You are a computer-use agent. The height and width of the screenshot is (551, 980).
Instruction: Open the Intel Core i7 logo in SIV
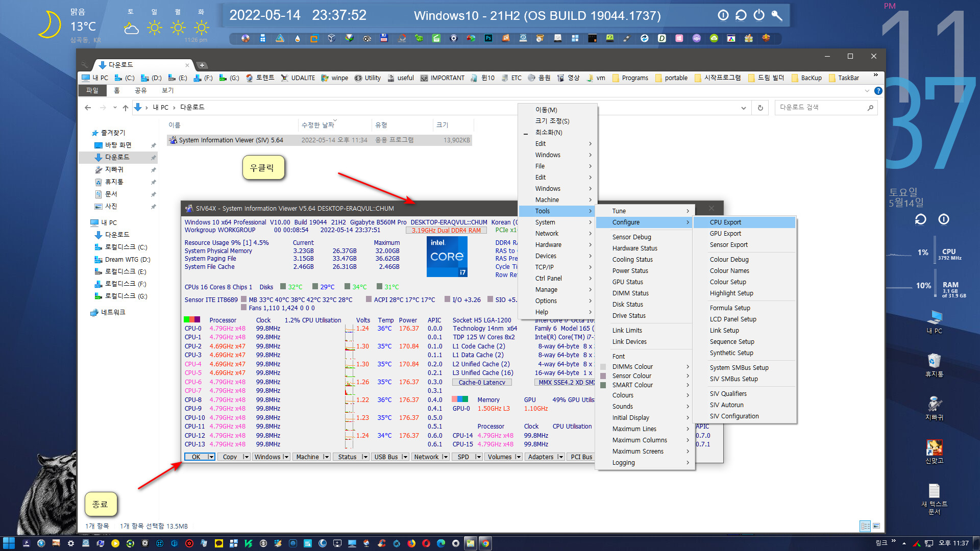(447, 257)
